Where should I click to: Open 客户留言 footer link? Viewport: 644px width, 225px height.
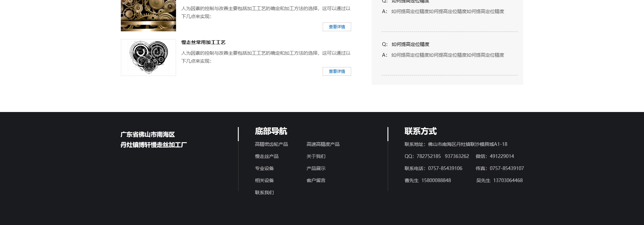[316, 180]
